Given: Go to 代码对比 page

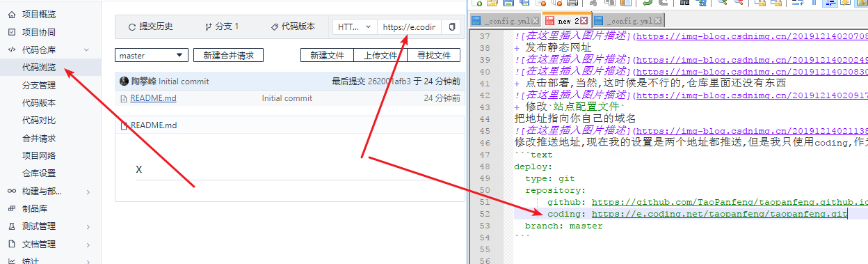Looking at the screenshot, I should pos(39,121).
